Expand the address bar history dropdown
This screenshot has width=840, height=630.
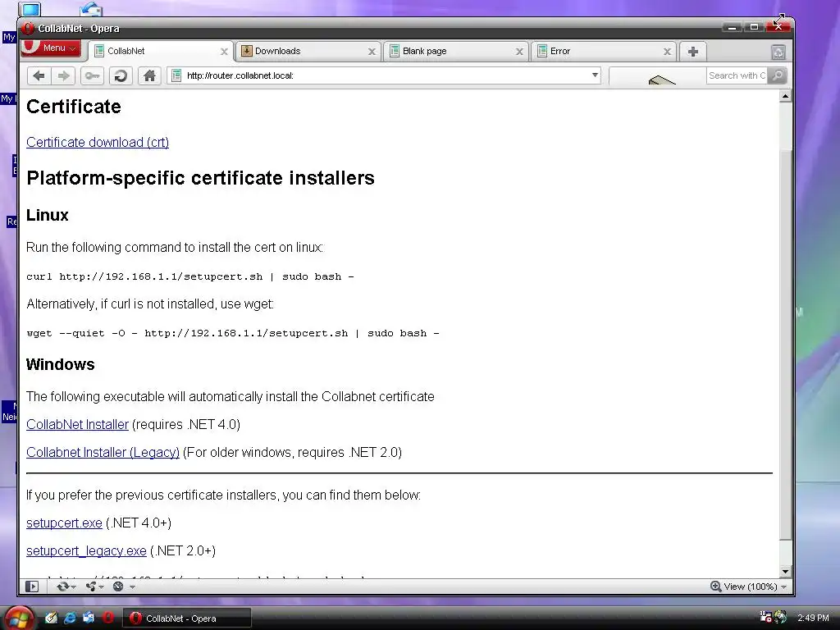(x=595, y=75)
